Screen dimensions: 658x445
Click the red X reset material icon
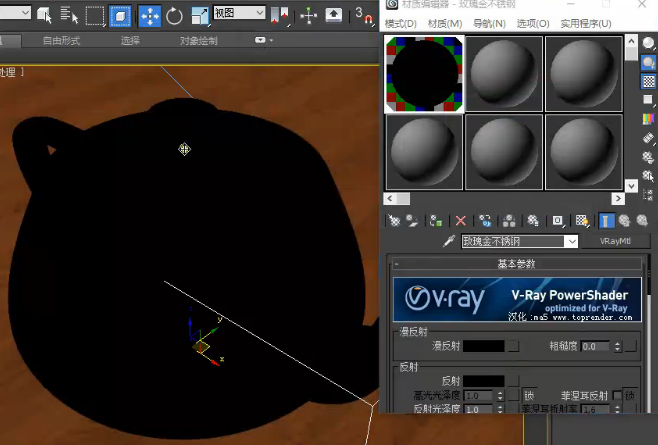click(x=460, y=221)
